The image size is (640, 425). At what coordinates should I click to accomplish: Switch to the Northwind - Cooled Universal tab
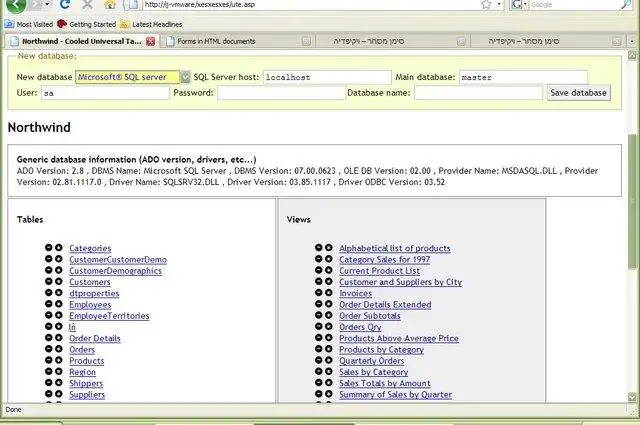click(81, 41)
